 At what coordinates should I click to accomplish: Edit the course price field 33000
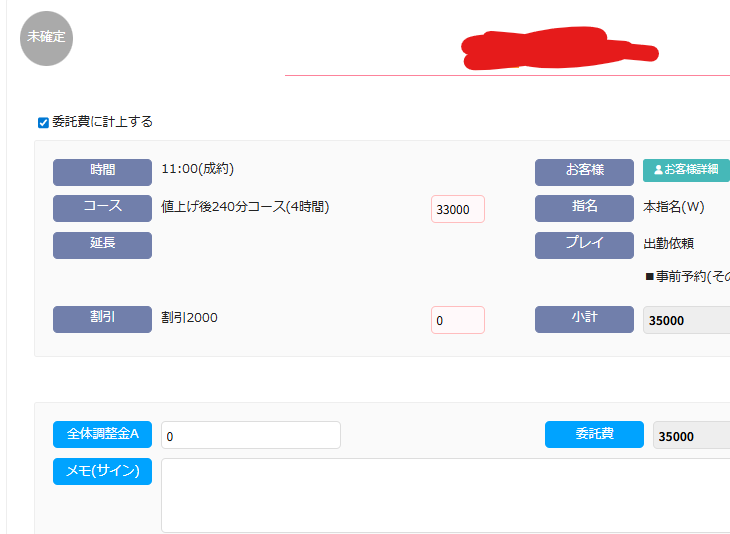click(457, 209)
